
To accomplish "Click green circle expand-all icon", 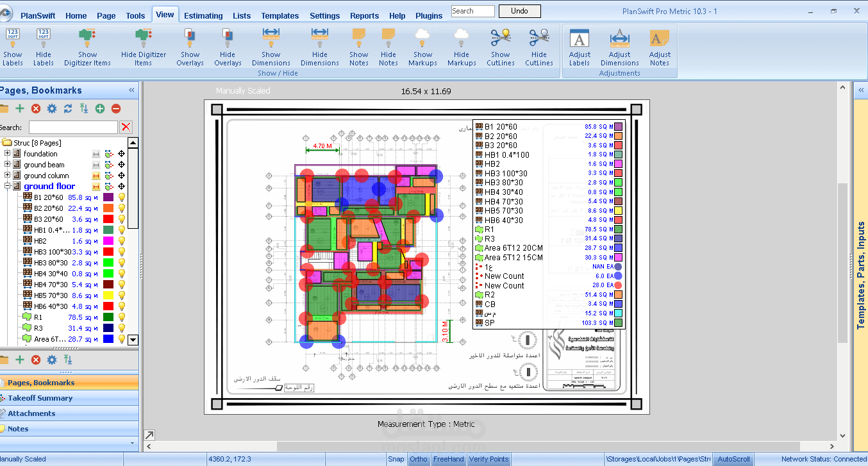I will (100, 109).
